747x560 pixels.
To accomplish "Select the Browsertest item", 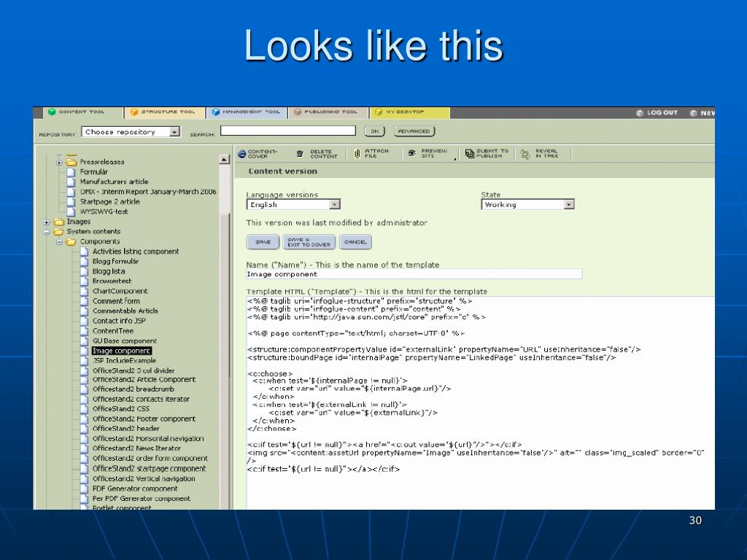I will 112,281.
